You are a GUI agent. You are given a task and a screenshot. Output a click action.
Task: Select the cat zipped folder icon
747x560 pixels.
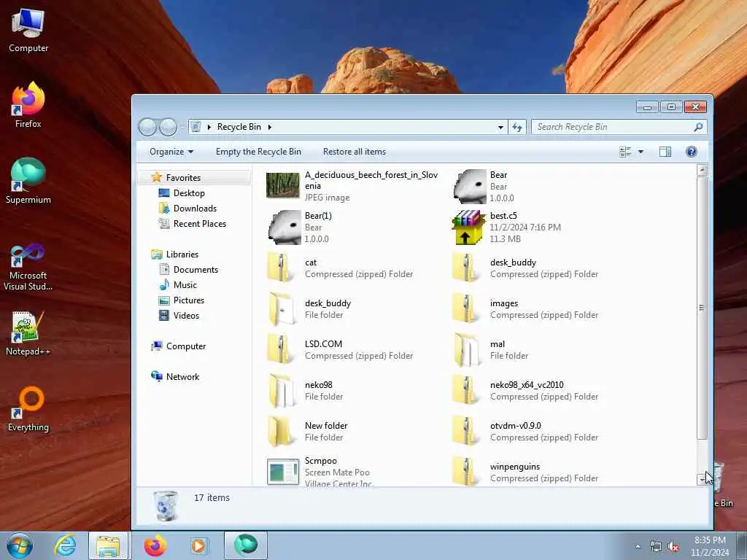click(280, 268)
